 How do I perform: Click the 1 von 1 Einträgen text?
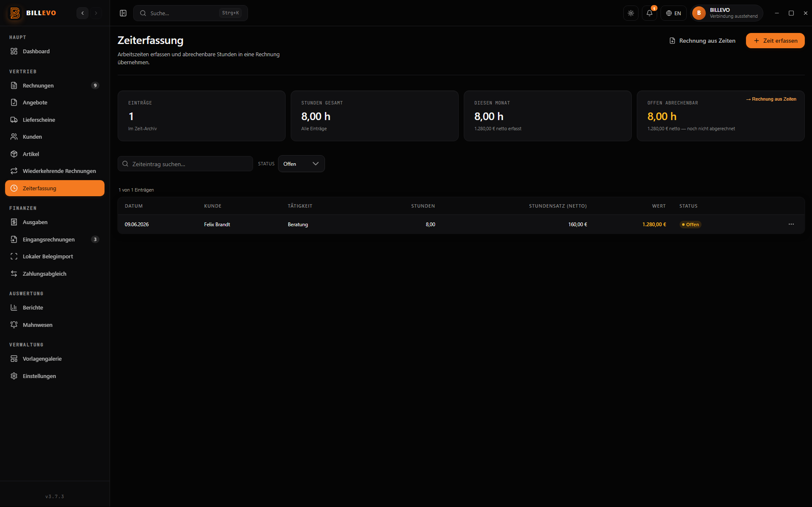point(136,190)
